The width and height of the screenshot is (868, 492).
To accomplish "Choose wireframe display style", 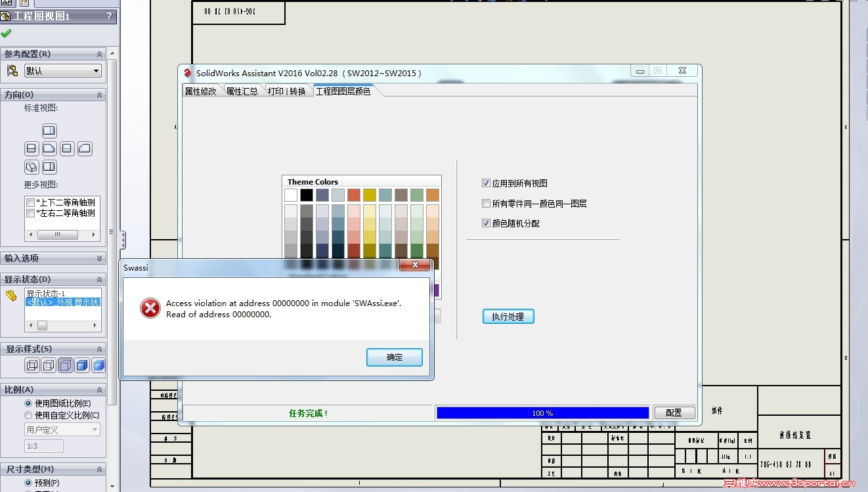I will 32,365.
